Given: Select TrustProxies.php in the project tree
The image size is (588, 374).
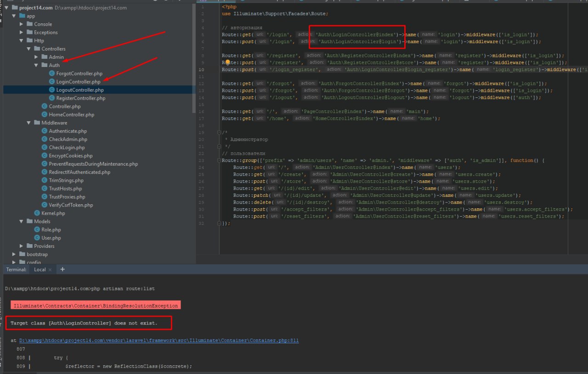Looking at the screenshot, I should tap(67, 197).
